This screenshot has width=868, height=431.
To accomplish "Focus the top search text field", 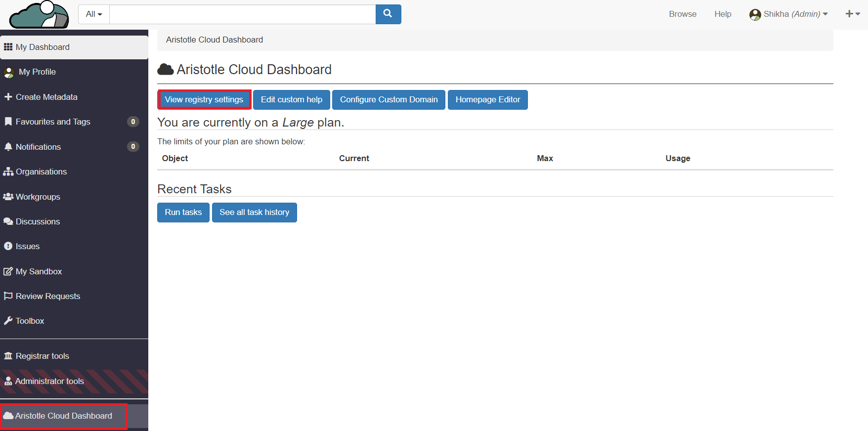I will [242, 14].
